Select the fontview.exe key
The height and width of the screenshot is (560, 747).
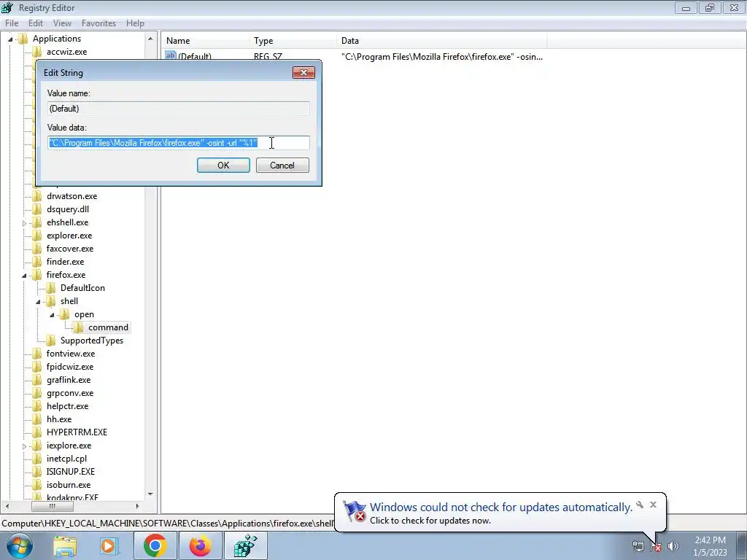[x=71, y=354]
